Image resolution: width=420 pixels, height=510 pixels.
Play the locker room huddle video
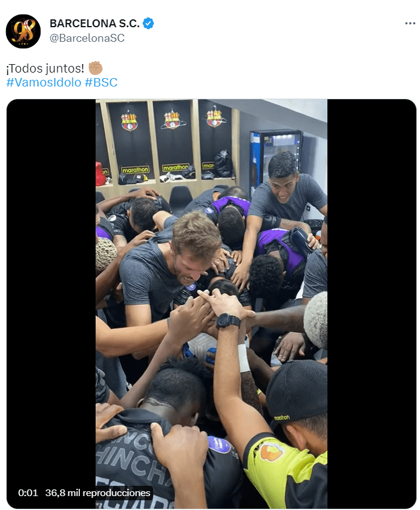pos(211,304)
